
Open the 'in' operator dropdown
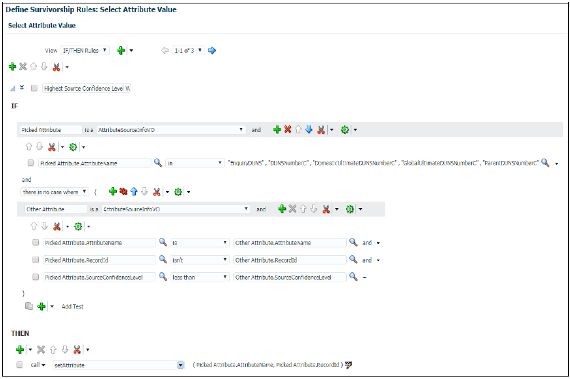click(x=194, y=163)
